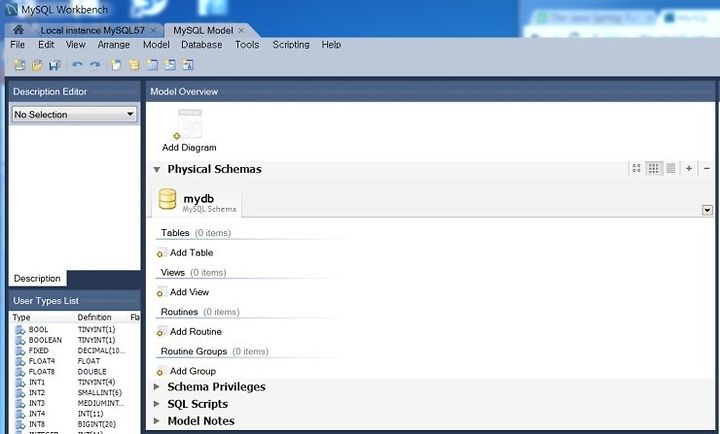Switch schema view to large icons
720x434 pixels.
[636, 169]
